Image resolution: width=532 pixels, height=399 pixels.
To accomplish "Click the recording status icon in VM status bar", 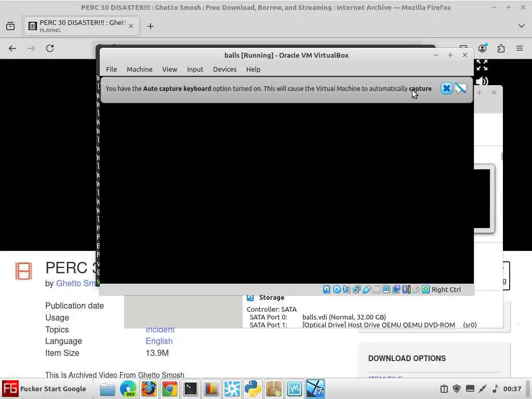I will 396,289.
